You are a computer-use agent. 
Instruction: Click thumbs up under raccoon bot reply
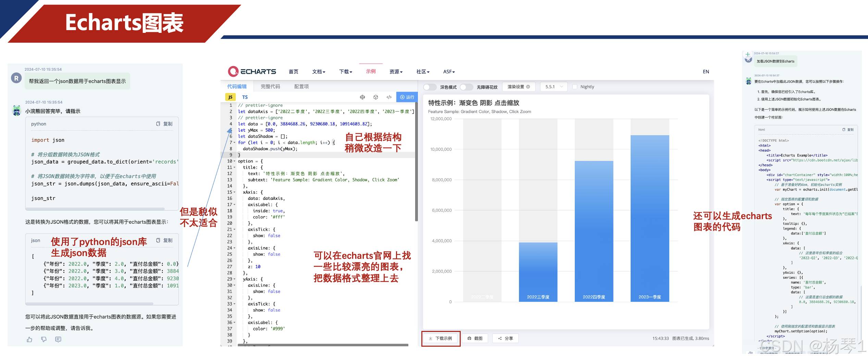coord(29,339)
